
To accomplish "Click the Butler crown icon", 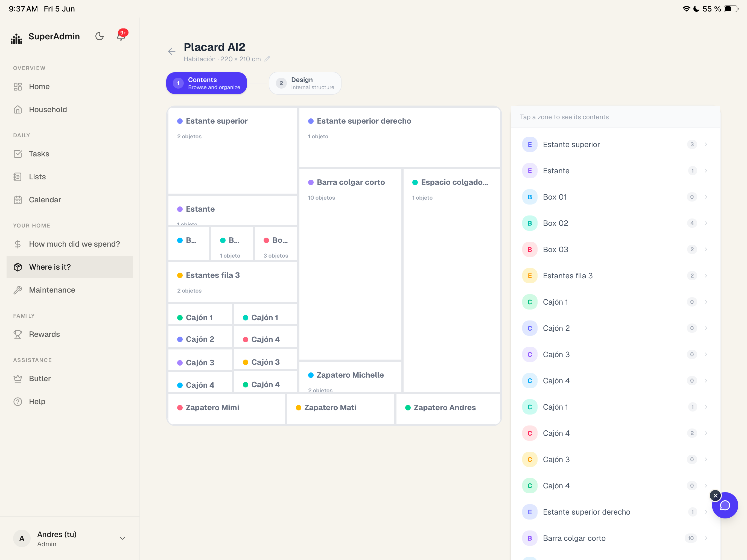I will [18, 378].
